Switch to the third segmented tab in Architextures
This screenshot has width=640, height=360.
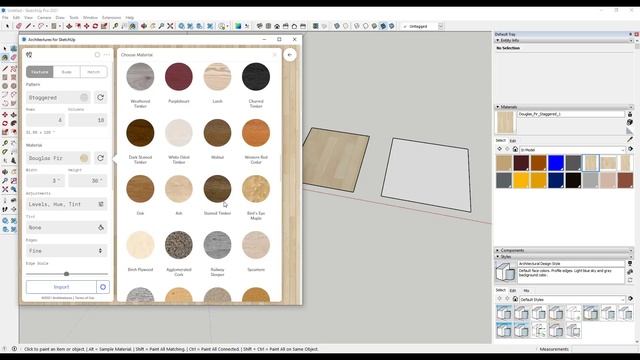tap(93, 72)
